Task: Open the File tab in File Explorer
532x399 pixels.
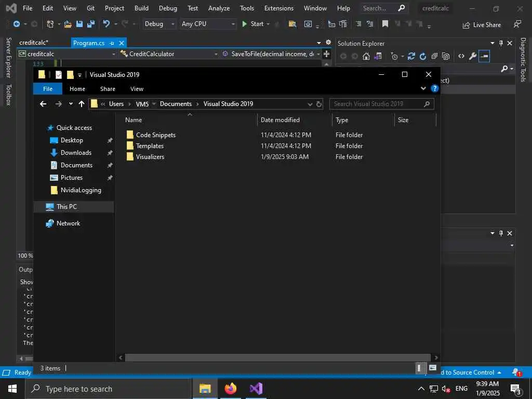Action: (48, 89)
